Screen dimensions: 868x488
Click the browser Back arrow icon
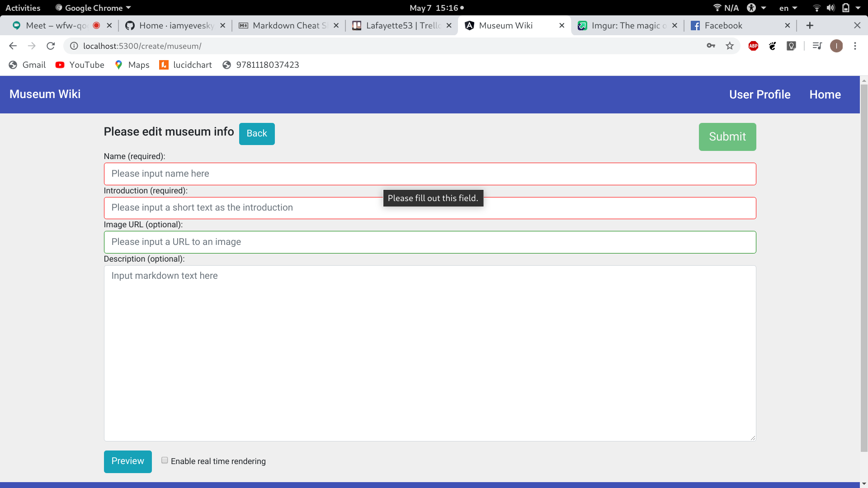13,46
